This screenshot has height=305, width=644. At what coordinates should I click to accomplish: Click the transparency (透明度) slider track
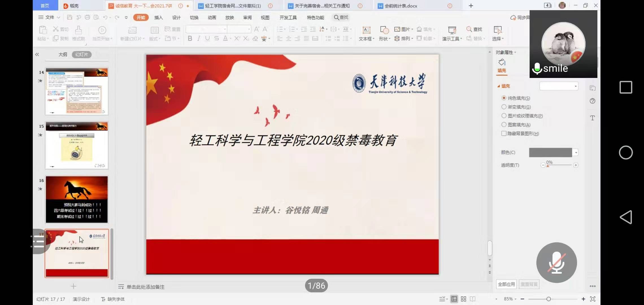560,165
